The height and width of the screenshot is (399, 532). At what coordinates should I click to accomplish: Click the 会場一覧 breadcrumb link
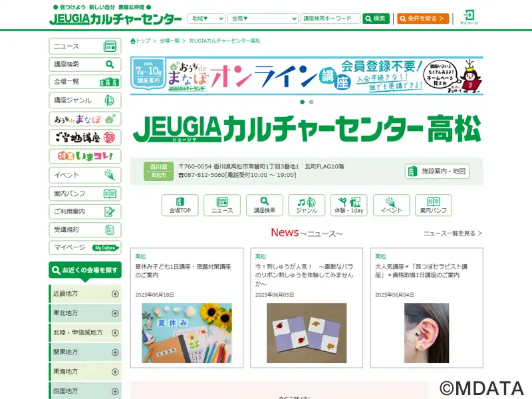point(170,41)
